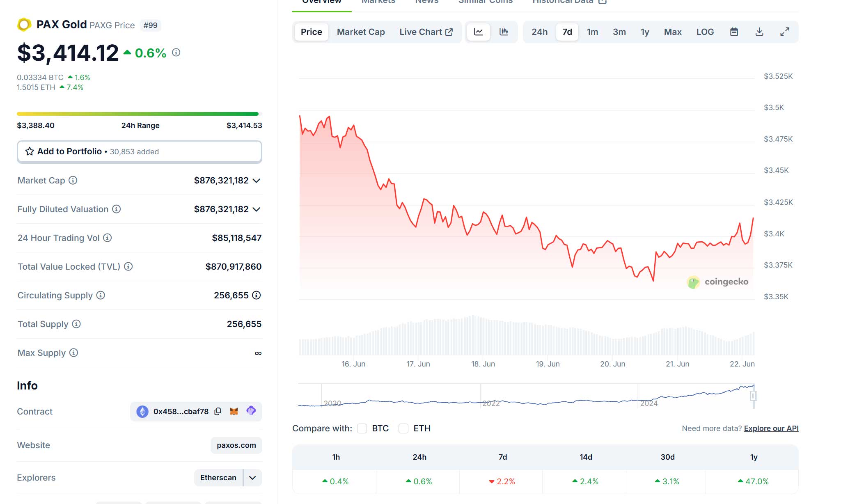Image resolution: width=841 pixels, height=504 pixels.
Task: Open Fully Diluted Valuation info icon
Action: click(x=117, y=209)
